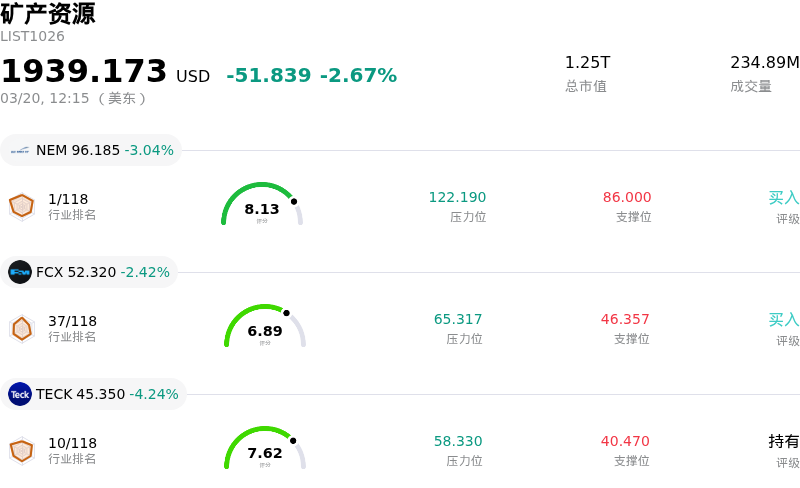Click the FCX 6.89 score gauge
The image size is (800, 488).
tap(265, 327)
